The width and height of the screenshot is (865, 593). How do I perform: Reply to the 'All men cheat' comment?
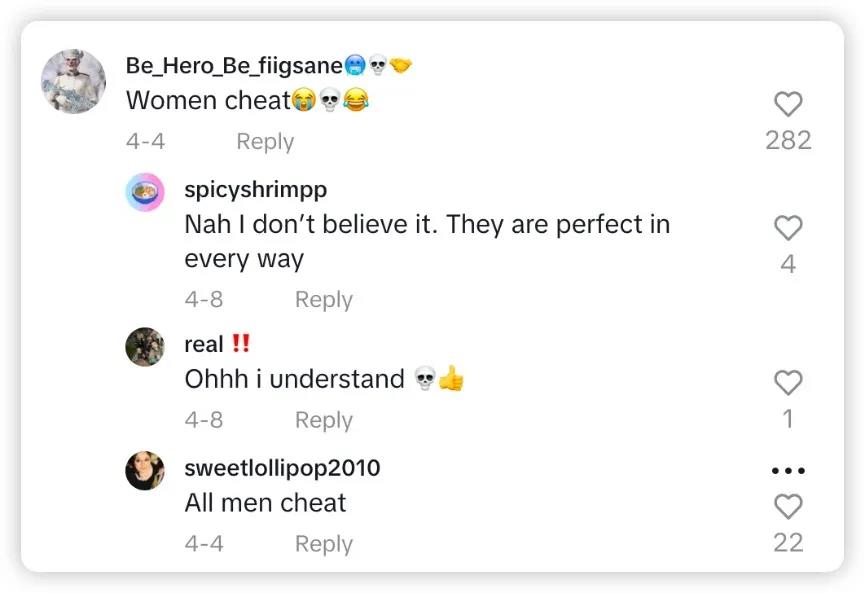pos(323,544)
